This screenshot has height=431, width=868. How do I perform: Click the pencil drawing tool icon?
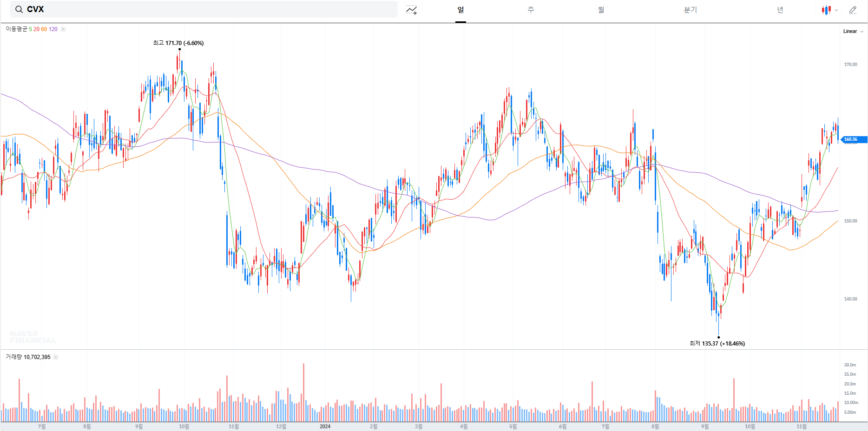(853, 10)
